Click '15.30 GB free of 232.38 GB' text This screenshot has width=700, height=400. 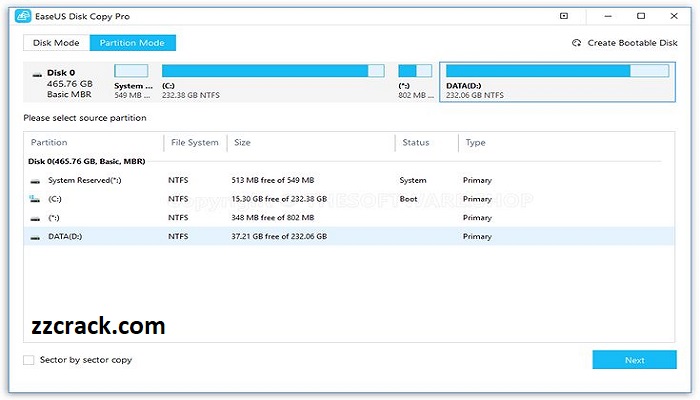[279, 199]
